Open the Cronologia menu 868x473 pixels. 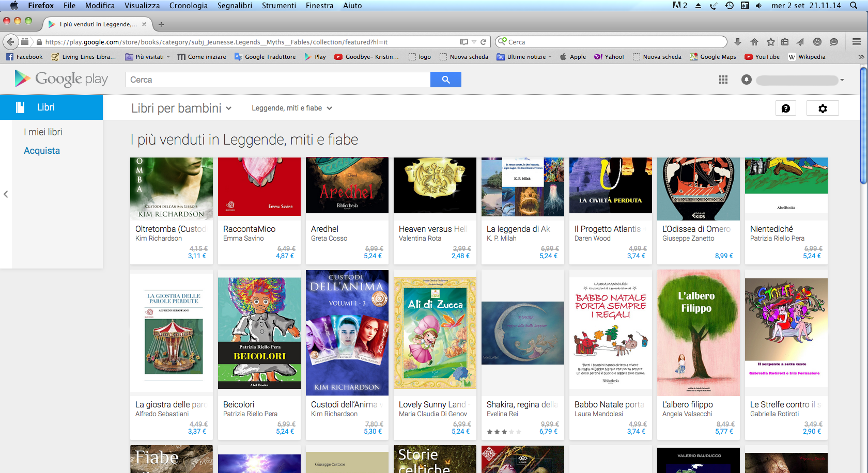pyautogui.click(x=189, y=6)
